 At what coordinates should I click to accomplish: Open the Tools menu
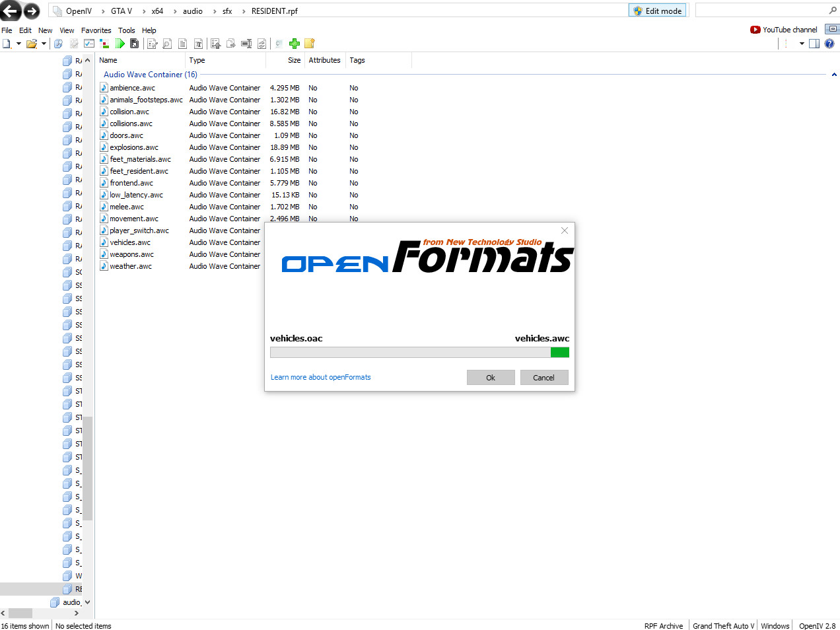click(x=126, y=30)
